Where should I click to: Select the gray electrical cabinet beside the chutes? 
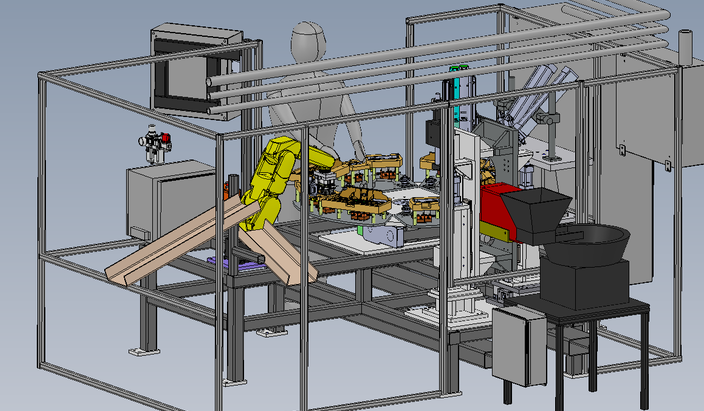pyautogui.click(x=172, y=200)
